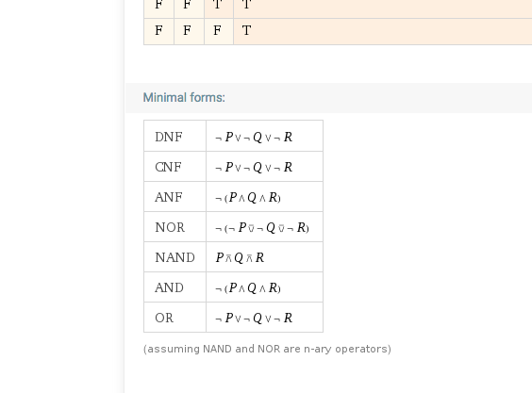
Task: Select the NAND row label
Action: (175, 257)
